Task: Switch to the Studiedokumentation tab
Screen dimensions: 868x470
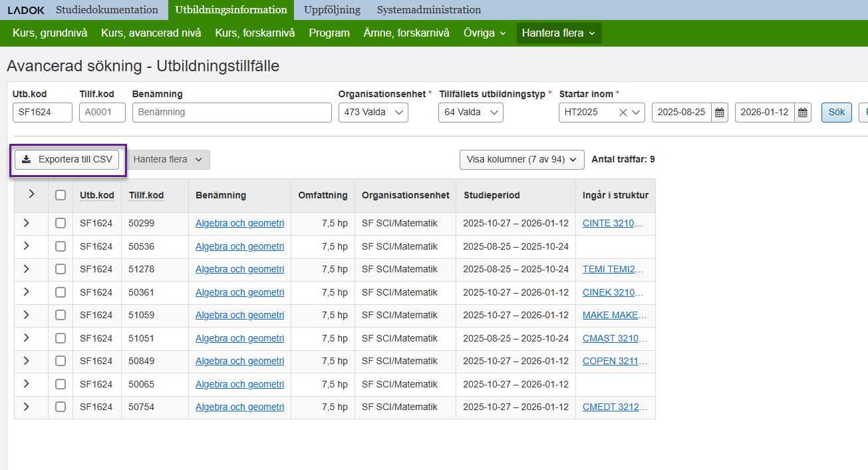Action: point(106,10)
